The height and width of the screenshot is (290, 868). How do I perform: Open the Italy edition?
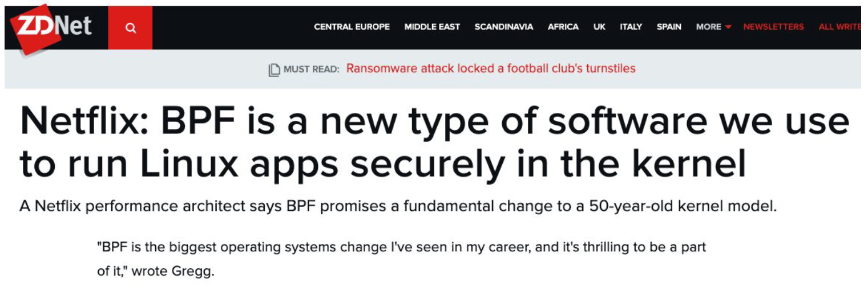(631, 27)
